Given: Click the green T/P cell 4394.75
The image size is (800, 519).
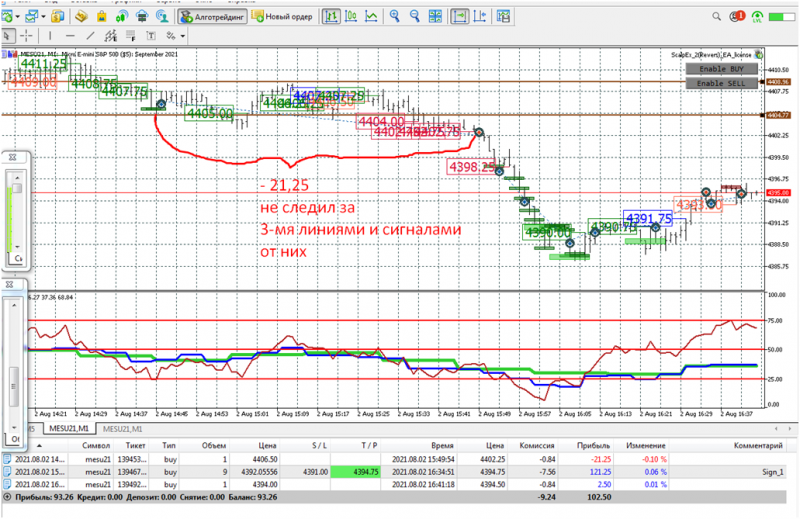Looking at the screenshot, I should pyautogui.click(x=356, y=472).
